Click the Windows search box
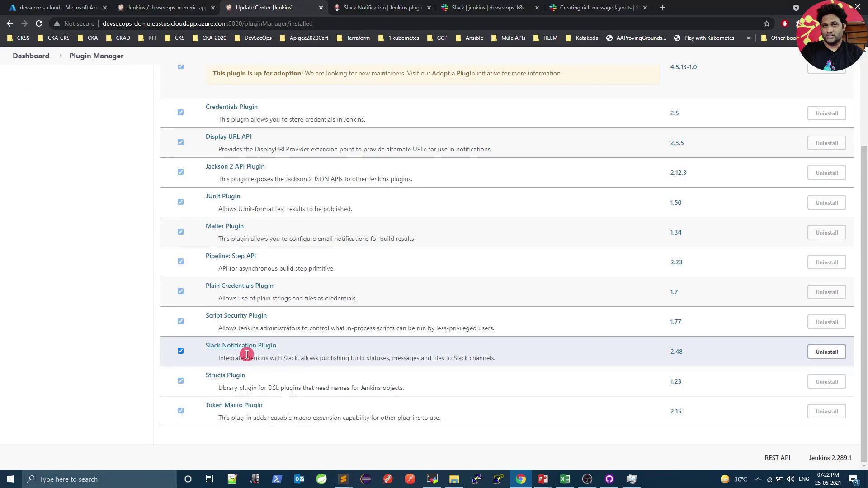Image resolution: width=868 pixels, height=488 pixels. pos(99,479)
